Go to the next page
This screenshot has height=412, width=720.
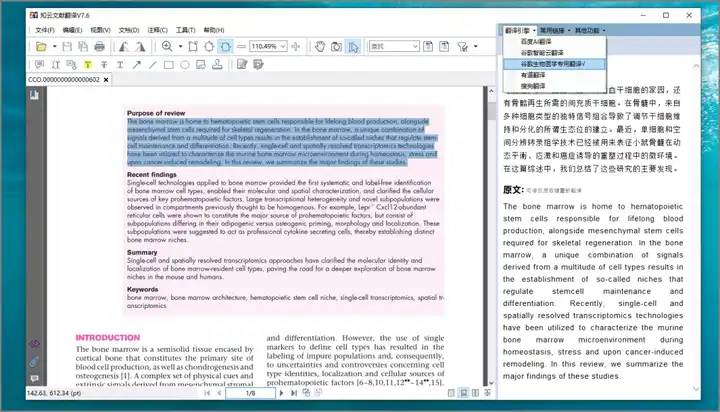click(281, 393)
